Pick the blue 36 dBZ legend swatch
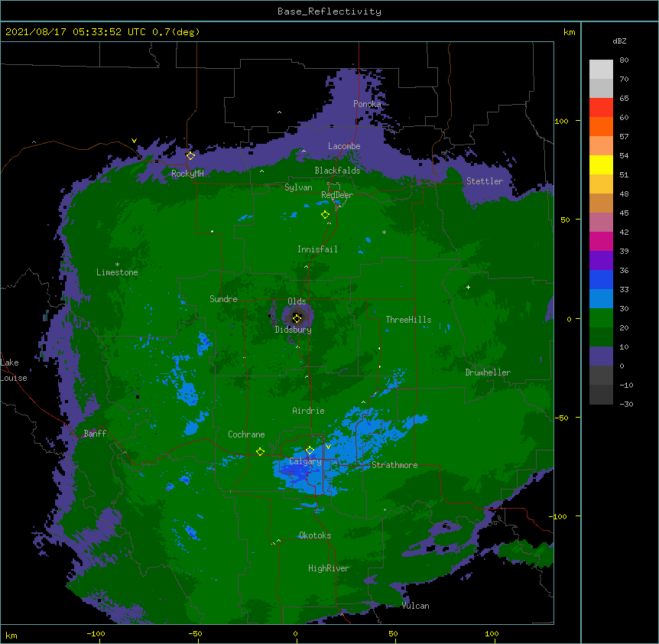 click(x=601, y=279)
